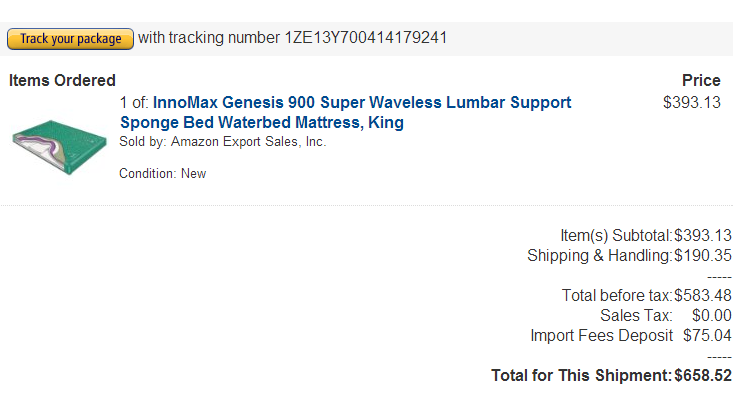Click the Total before tax label
The image size is (745, 395).
click(x=618, y=295)
